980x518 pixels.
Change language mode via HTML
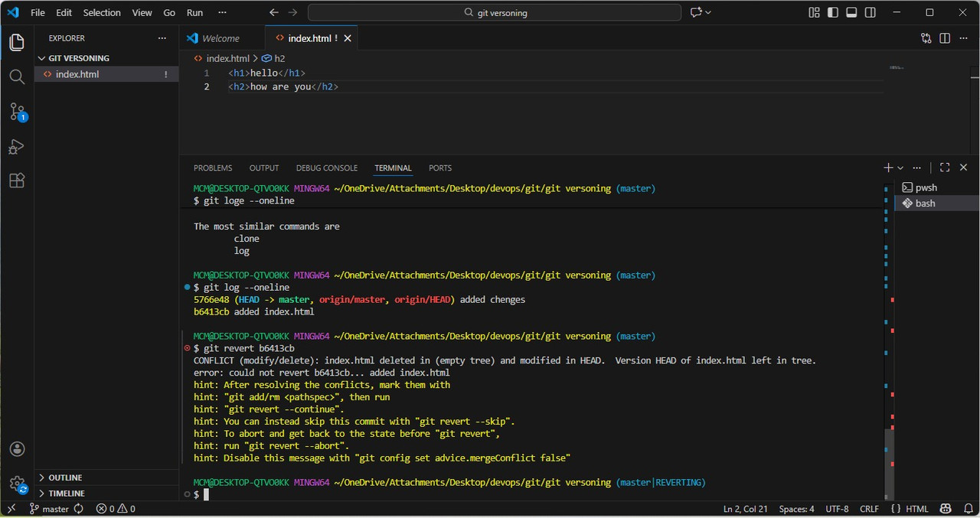(x=917, y=509)
